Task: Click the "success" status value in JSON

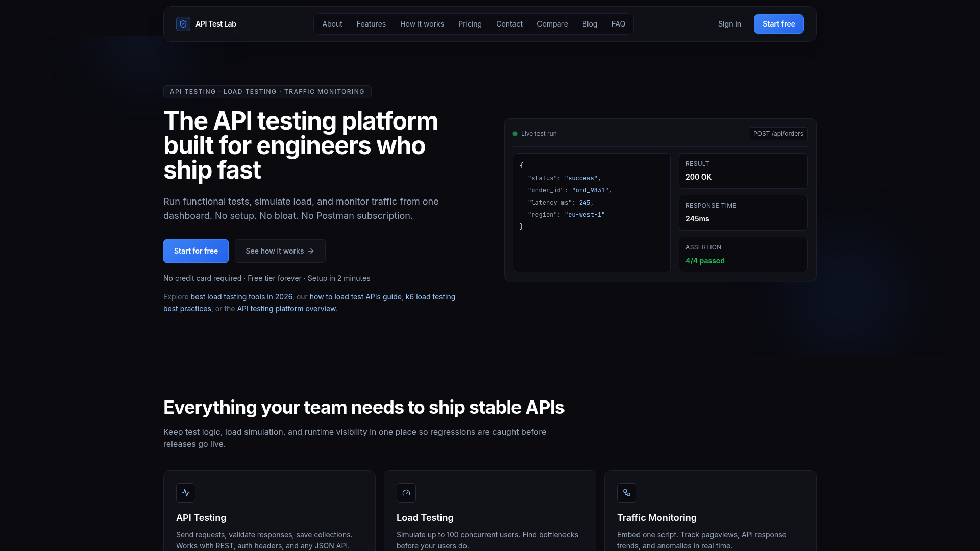Action: pyautogui.click(x=581, y=178)
